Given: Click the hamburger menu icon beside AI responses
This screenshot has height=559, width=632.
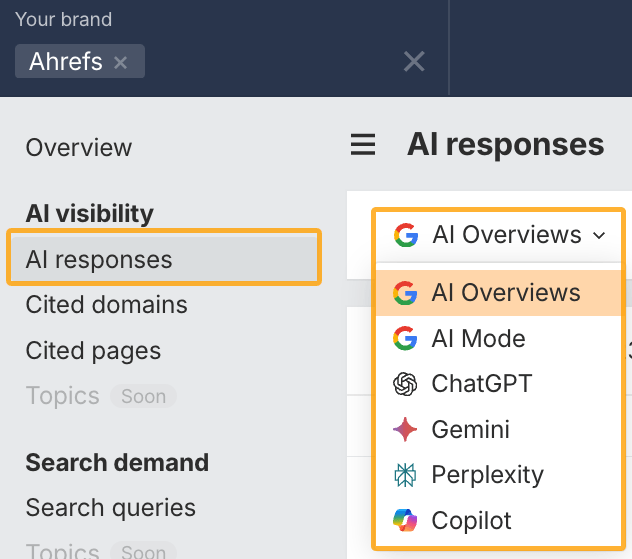Looking at the screenshot, I should click(363, 146).
